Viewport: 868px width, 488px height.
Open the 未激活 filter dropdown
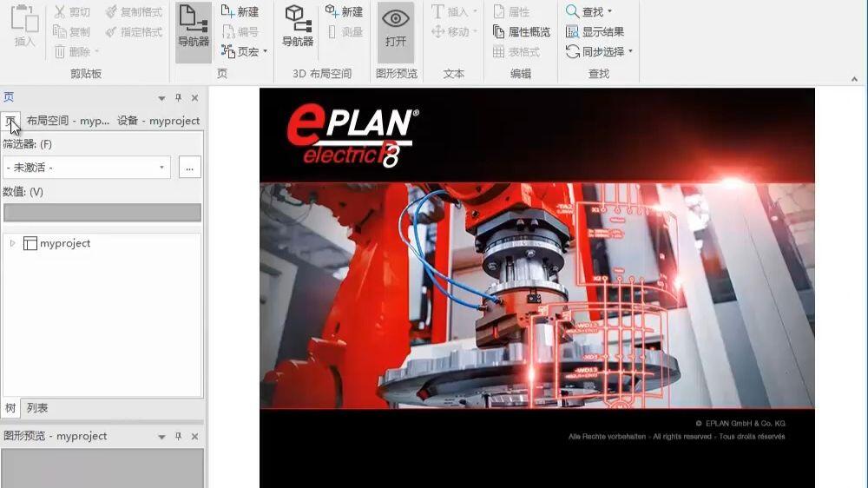point(86,168)
